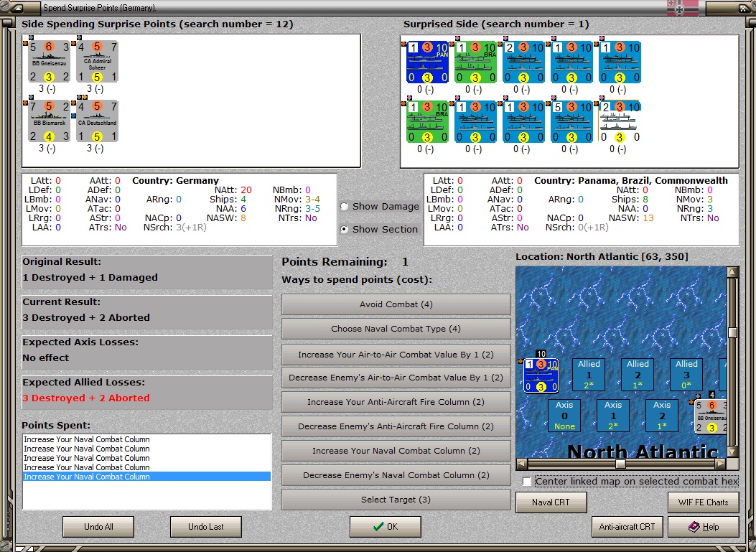This screenshot has width=756, height=552.
Task: Click the Allied 1 sea box on the map
Action: tap(589, 375)
